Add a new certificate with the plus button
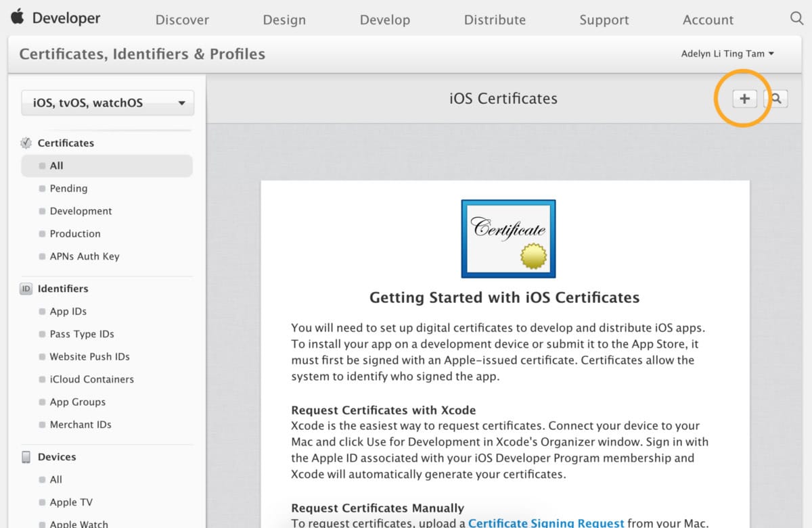 click(x=744, y=99)
